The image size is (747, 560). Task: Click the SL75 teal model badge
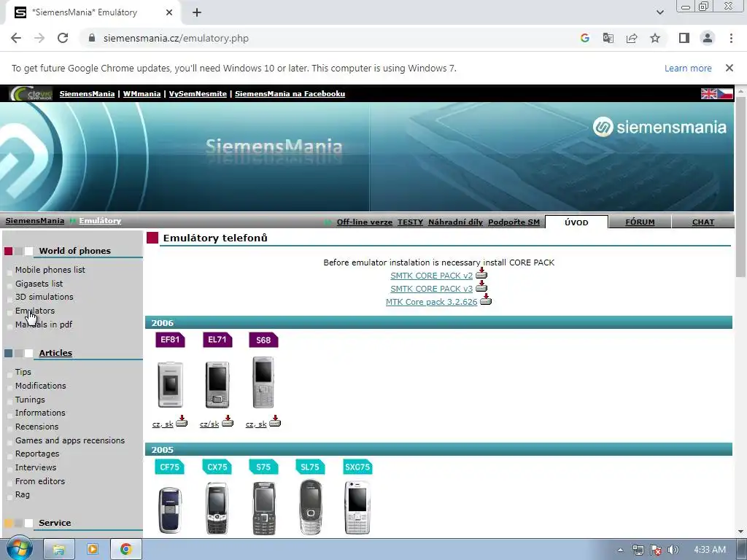tap(310, 467)
